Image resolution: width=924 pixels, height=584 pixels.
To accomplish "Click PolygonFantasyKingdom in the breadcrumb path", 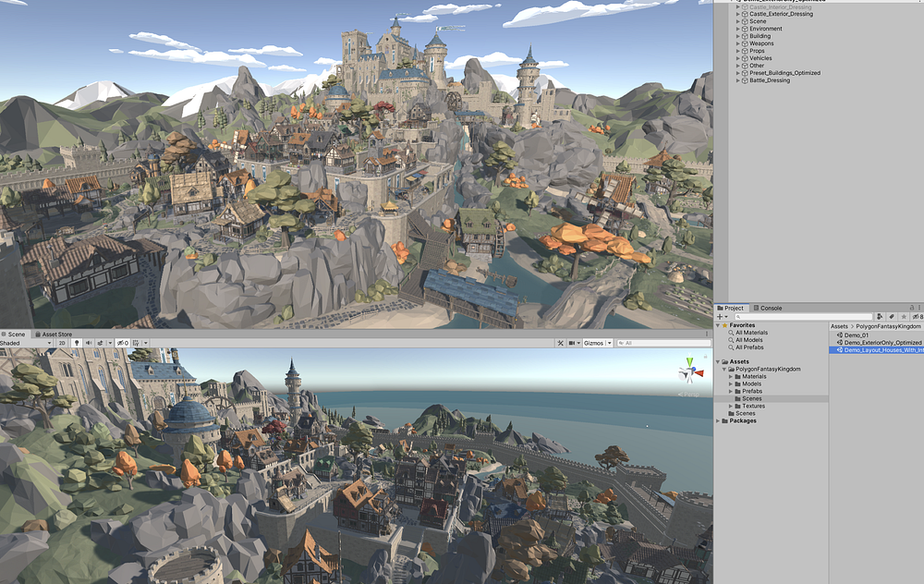I will tap(888, 326).
